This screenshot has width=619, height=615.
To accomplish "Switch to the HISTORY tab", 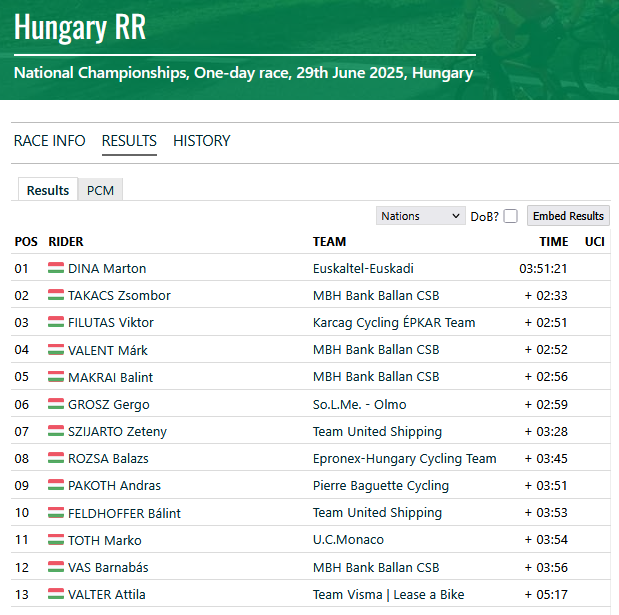I will tap(201, 141).
